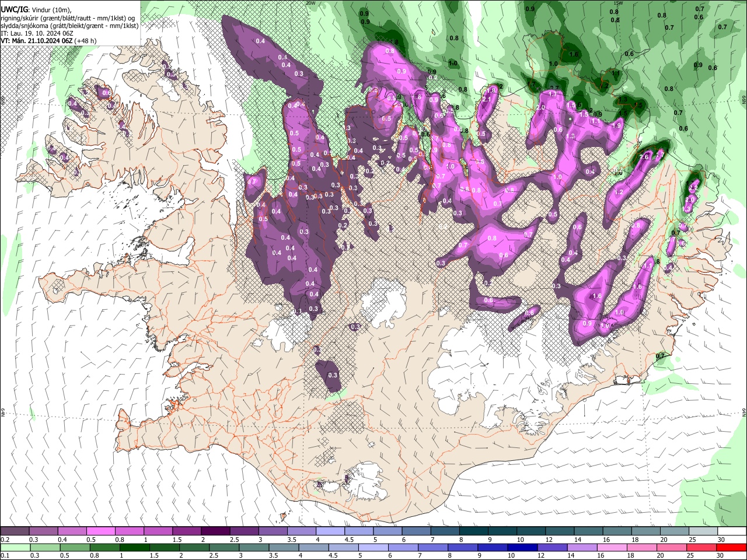The image size is (747, 560).
Task: Click the top-row legend label '0.2'
Action: point(4,540)
